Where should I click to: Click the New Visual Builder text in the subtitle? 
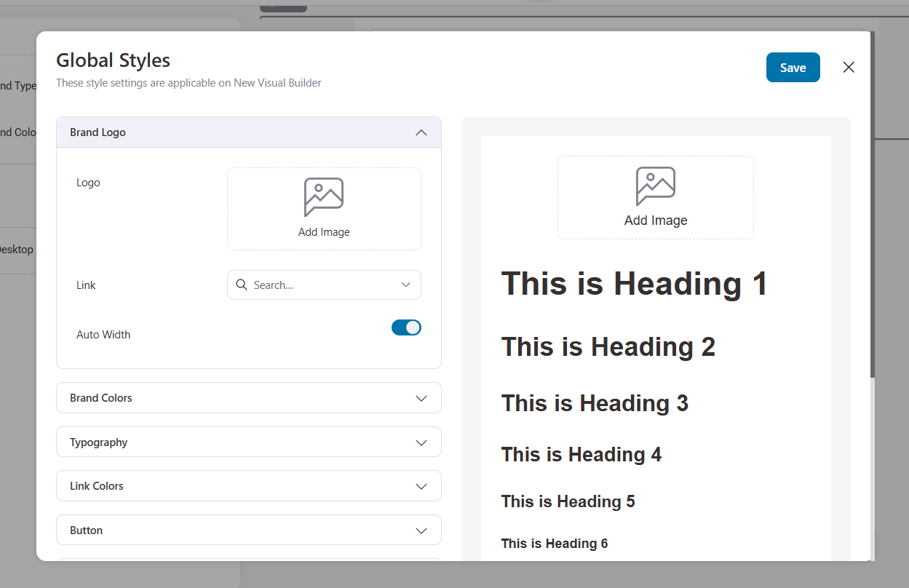(x=277, y=82)
